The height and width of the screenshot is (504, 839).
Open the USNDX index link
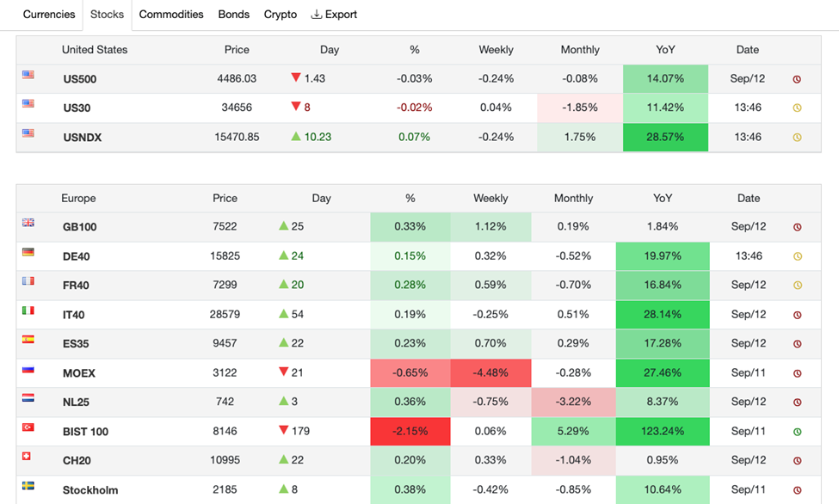(x=83, y=138)
